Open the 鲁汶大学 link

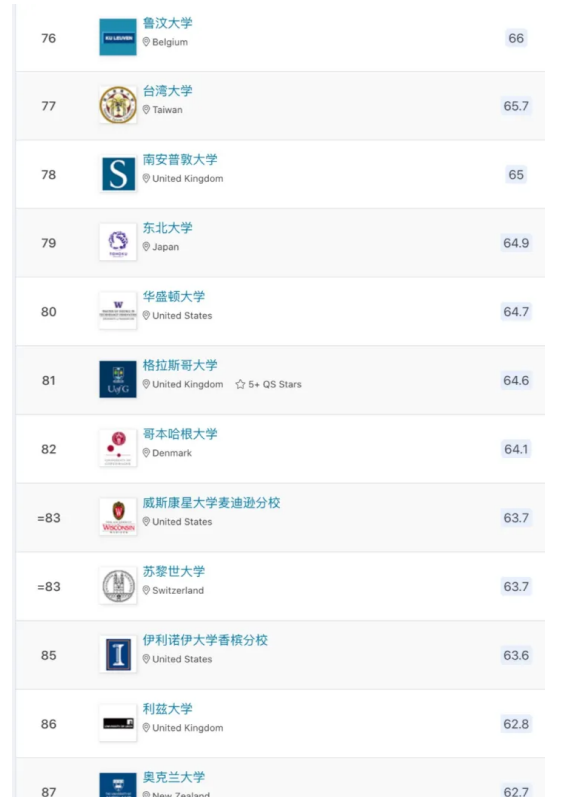click(x=167, y=23)
